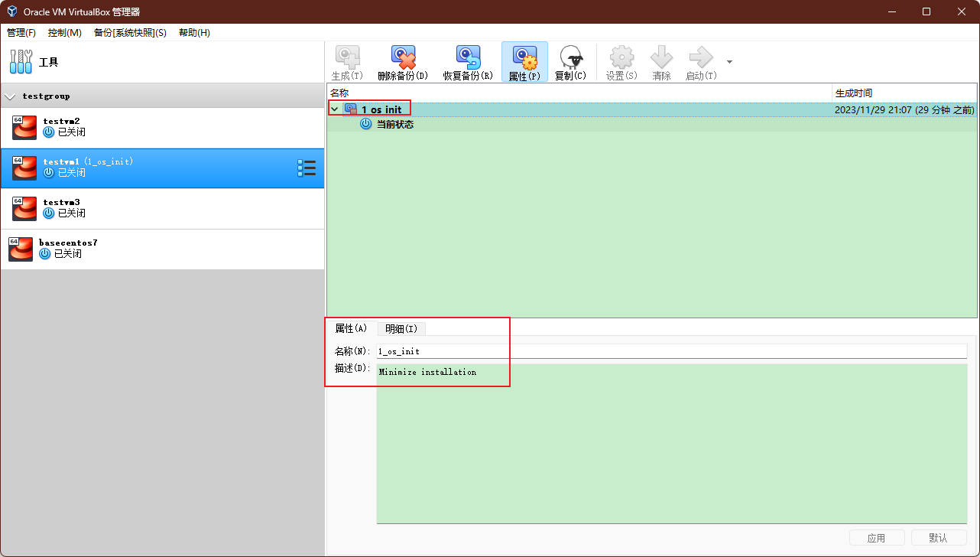The height and width of the screenshot is (557, 980).
Task: Click the testvm2 powered-off status icon
Action: click(x=49, y=132)
